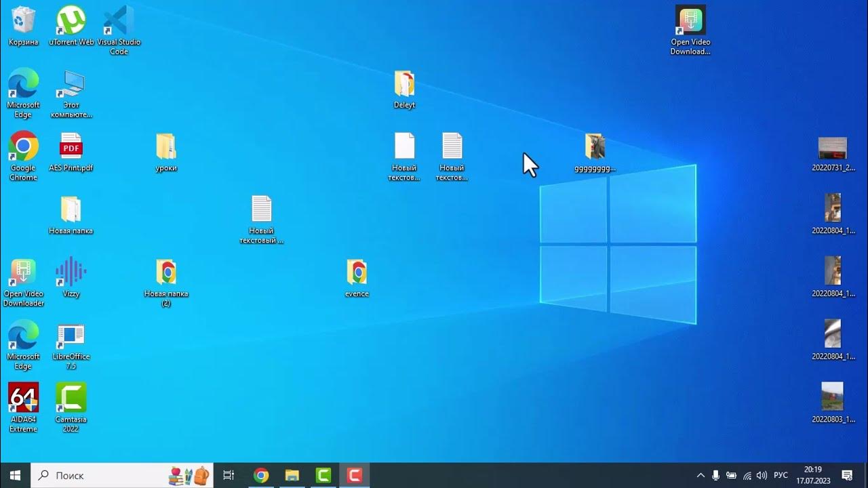Open the red Camtasia recorder taskbar icon
Viewport: 868px width, 488px height.
pos(355,475)
